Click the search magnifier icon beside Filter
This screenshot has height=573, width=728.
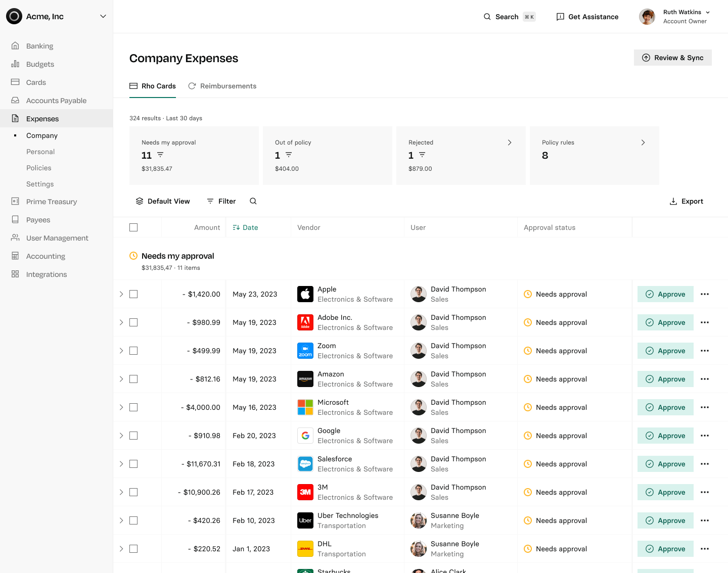[x=253, y=201]
